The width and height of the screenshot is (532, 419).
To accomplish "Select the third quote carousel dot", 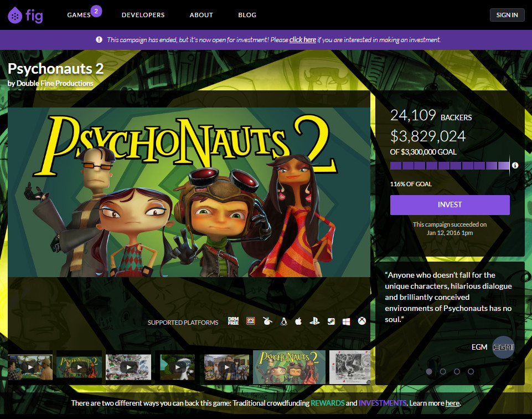I will pos(457,371).
